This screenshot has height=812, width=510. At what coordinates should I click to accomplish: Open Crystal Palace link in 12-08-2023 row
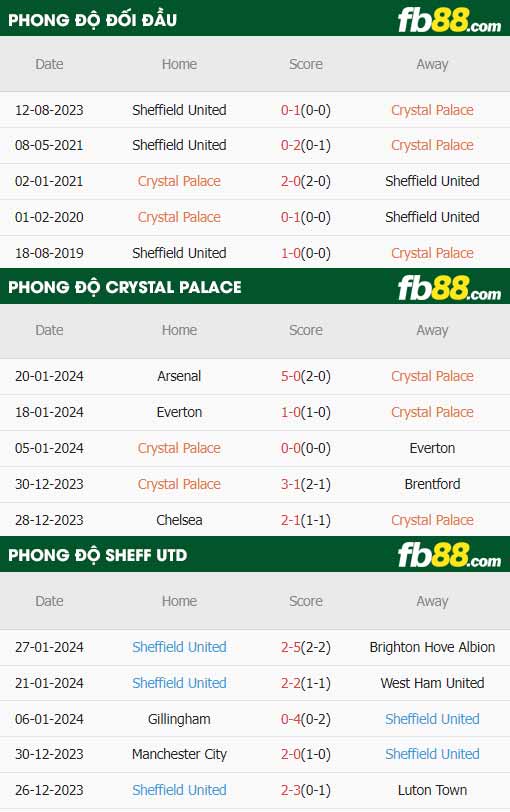[432, 110]
